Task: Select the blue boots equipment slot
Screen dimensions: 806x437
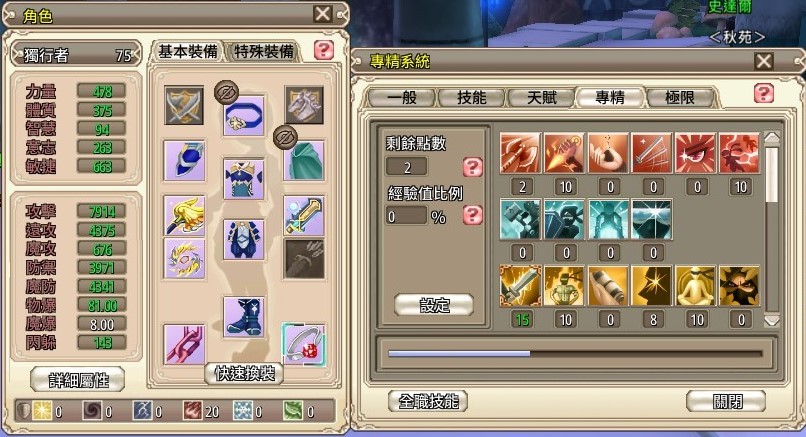Action: coord(244,317)
